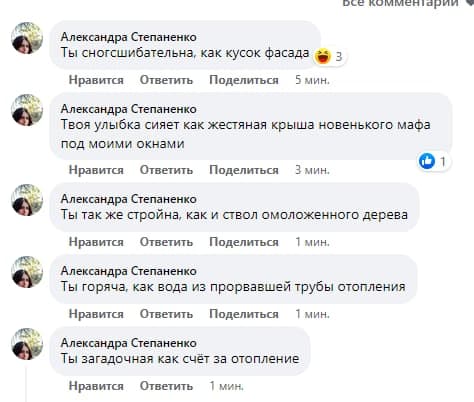Screen dimensions: 474x402
Task: Open the 5 мин. timestamp link
Action: [x=312, y=80]
